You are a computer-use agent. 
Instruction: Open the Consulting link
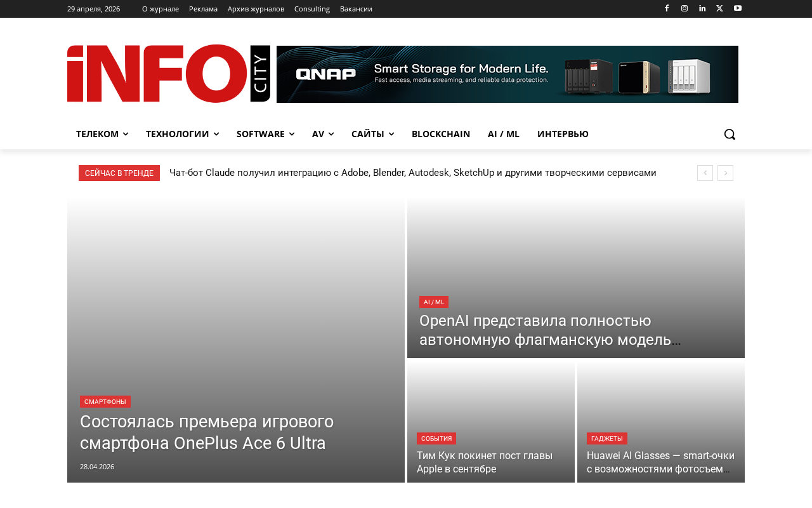[x=312, y=9]
